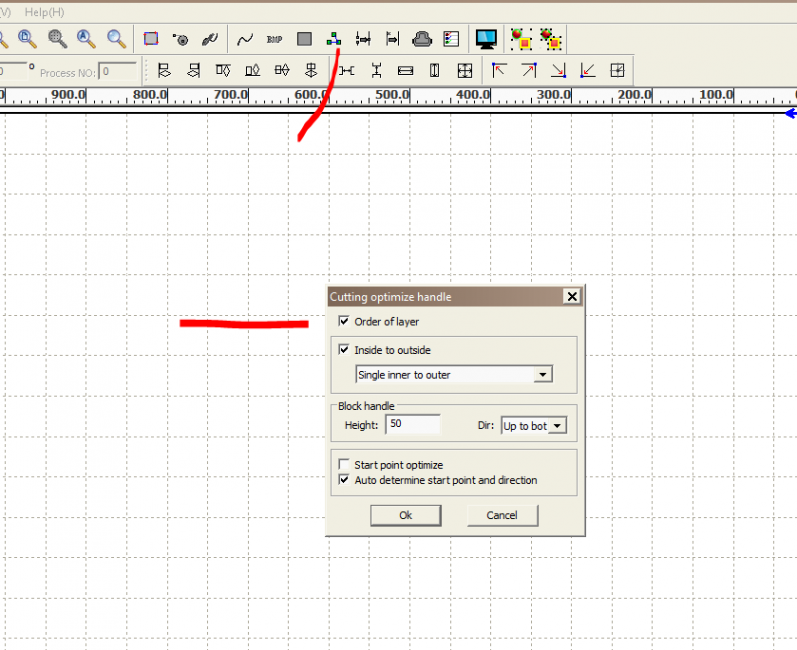797x650 pixels.
Task: Click the blue selection frame icon
Action: click(151, 40)
